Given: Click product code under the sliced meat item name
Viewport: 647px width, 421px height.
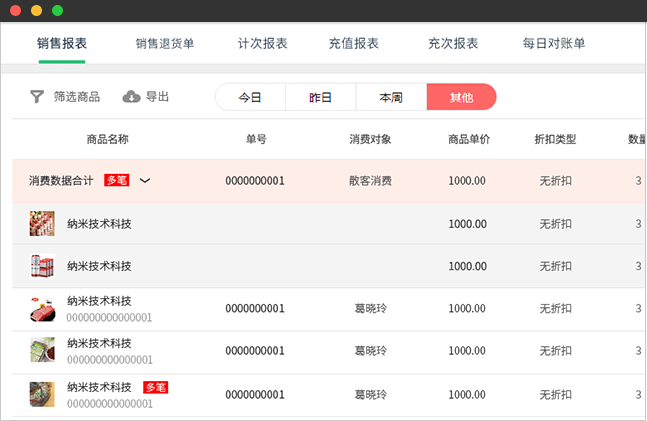Looking at the screenshot, I should tap(109, 317).
